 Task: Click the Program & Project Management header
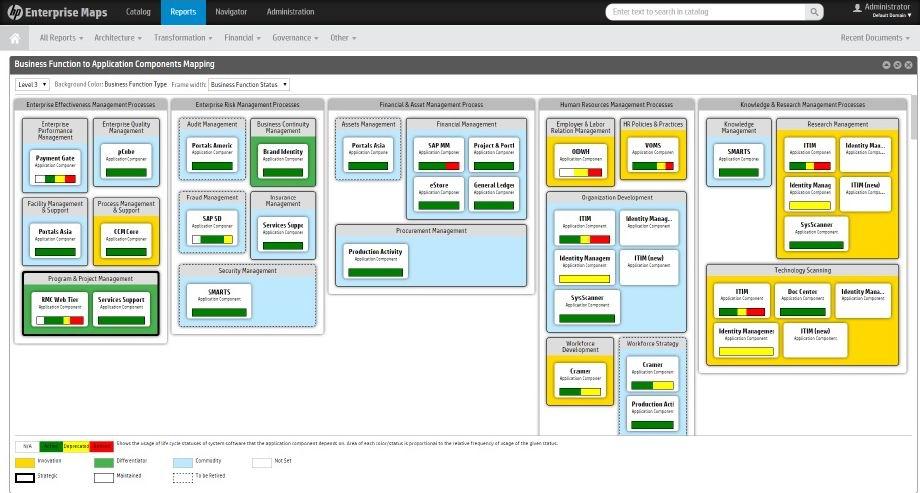point(90,279)
